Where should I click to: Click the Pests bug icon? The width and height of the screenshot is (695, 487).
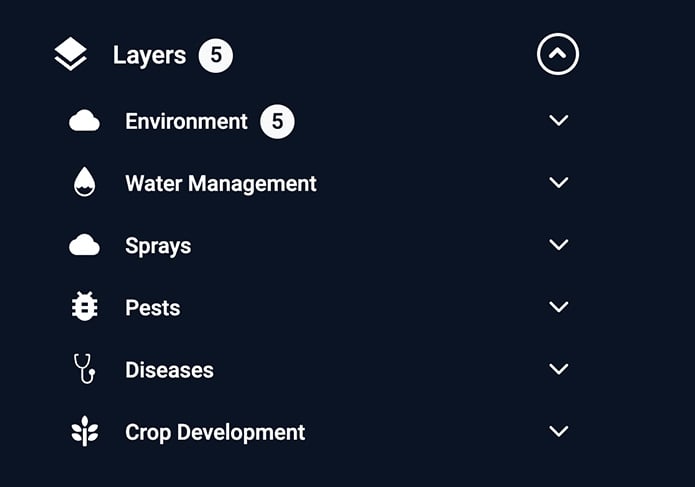click(85, 306)
